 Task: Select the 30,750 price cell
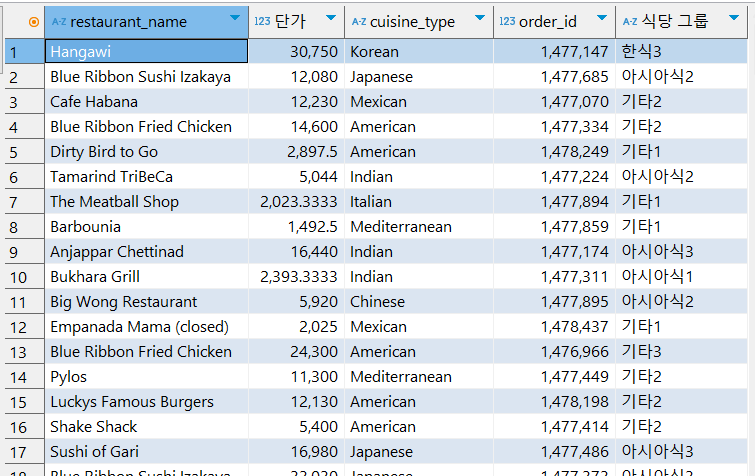click(297, 51)
